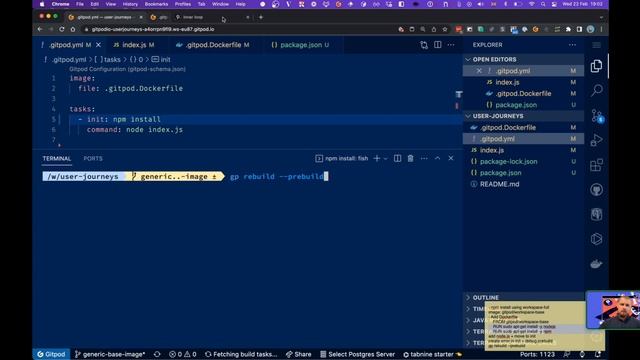The height and width of the screenshot is (360, 640).
Task: Open the History menu in menu bar
Action: coord(130,4)
